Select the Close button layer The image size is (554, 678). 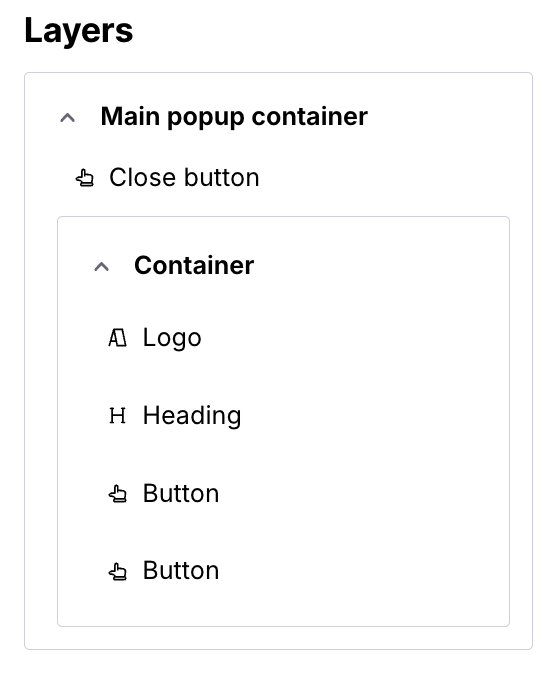point(184,177)
